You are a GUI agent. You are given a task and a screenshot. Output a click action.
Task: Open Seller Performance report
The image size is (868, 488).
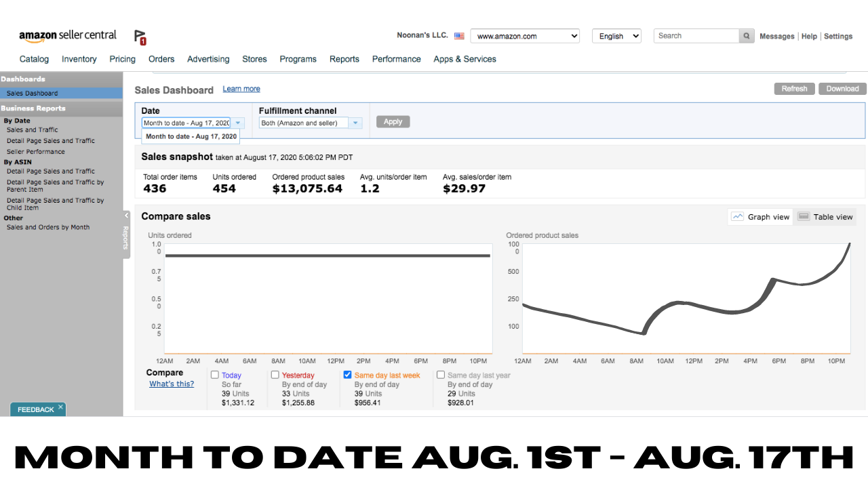(36, 152)
